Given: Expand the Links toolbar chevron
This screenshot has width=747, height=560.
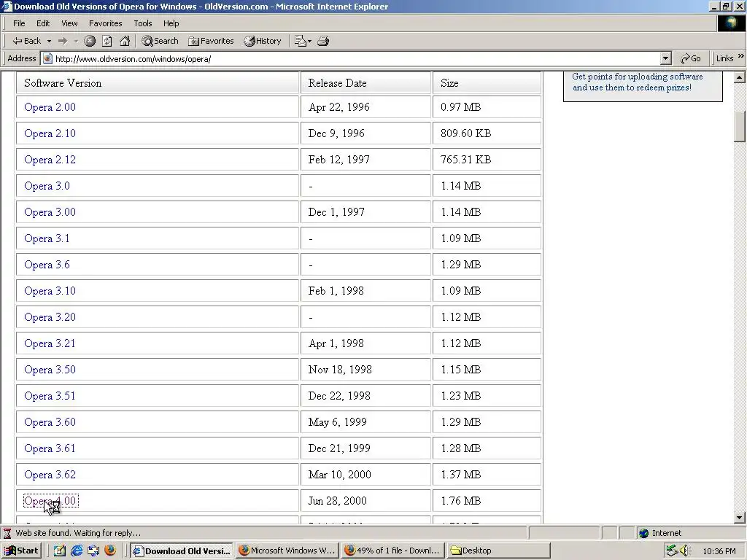Looking at the screenshot, I should point(741,57).
